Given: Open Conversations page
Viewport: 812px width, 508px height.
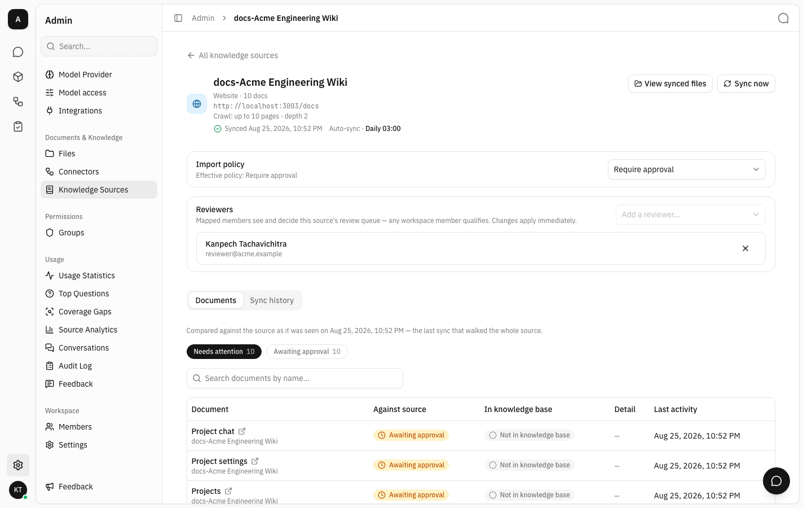Looking at the screenshot, I should pyautogui.click(x=99, y=348).
